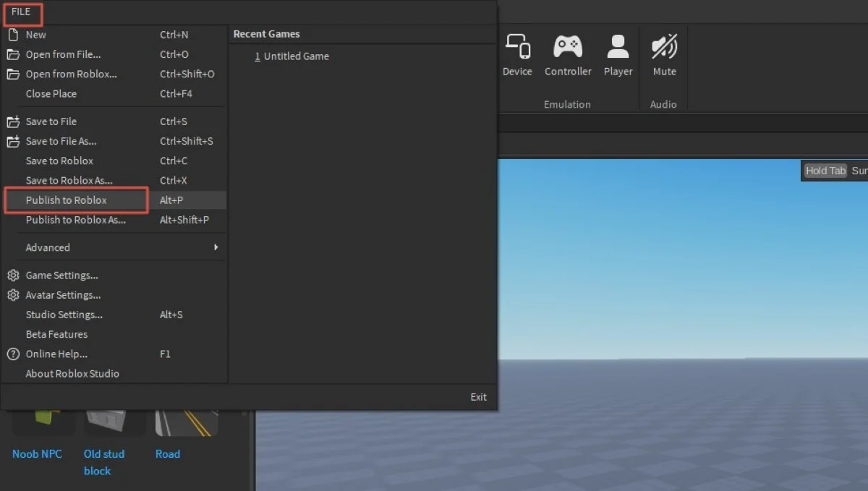Image resolution: width=868 pixels, height=491 pixels.
Task: Click the F1 shortcut text
Action: click(x=165, y=354)
